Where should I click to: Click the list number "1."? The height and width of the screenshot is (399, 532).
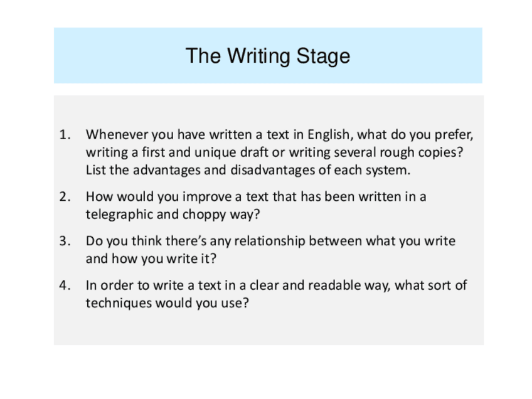(65, 134)
